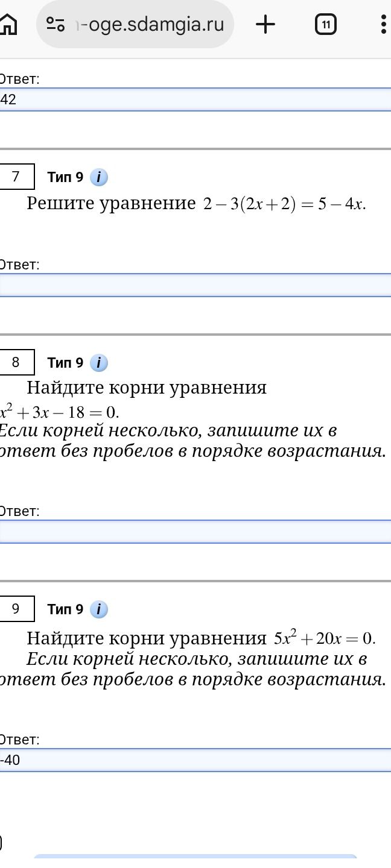Click the equation x²+3x−18=0
The image size is (391, 868).
pos(59,412)
